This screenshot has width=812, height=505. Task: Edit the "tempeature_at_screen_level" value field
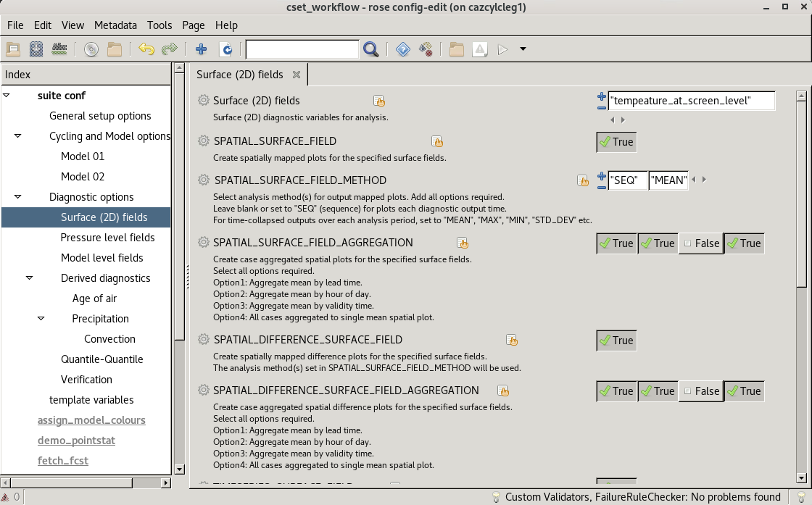coord(692,101)
